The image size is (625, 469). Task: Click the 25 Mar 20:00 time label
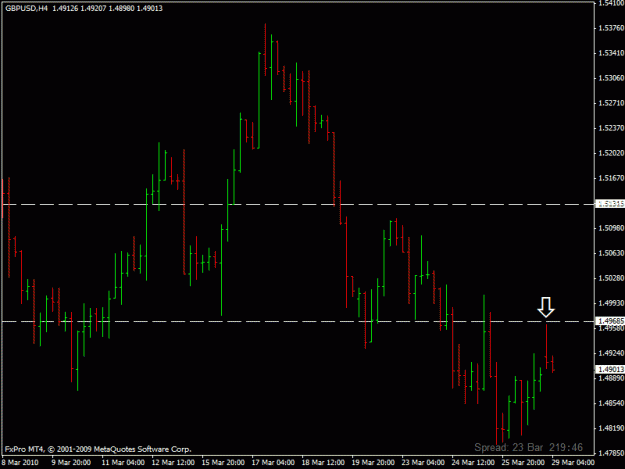[523, 462]
